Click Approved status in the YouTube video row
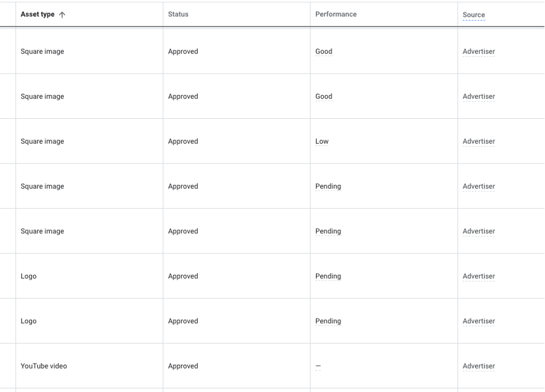Viewport: 545px width, 392px height. [183, 366]
